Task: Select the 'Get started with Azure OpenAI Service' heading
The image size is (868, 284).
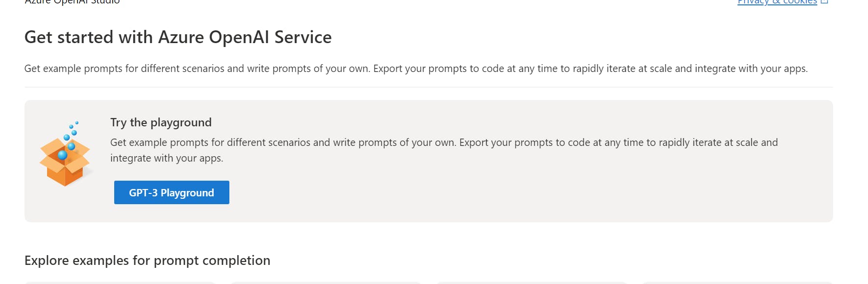Action: 178,37
